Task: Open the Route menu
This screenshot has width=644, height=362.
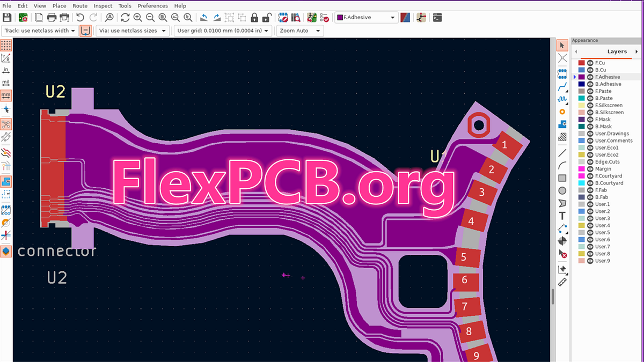Action: (x=80, y=5)
